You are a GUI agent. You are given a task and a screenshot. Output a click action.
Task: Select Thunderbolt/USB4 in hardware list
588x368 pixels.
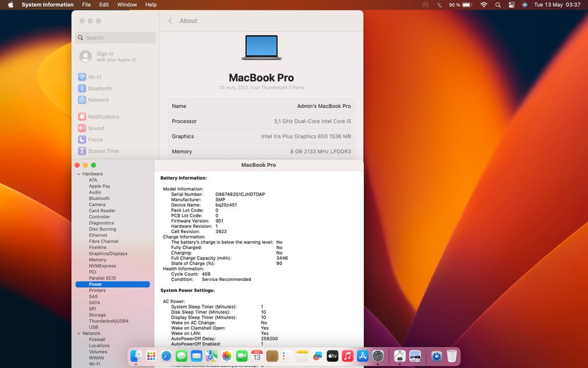point(109,321)
